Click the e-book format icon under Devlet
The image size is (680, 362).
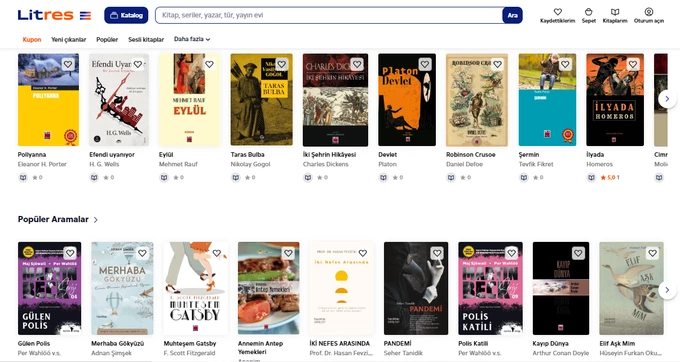click(383, 177)
